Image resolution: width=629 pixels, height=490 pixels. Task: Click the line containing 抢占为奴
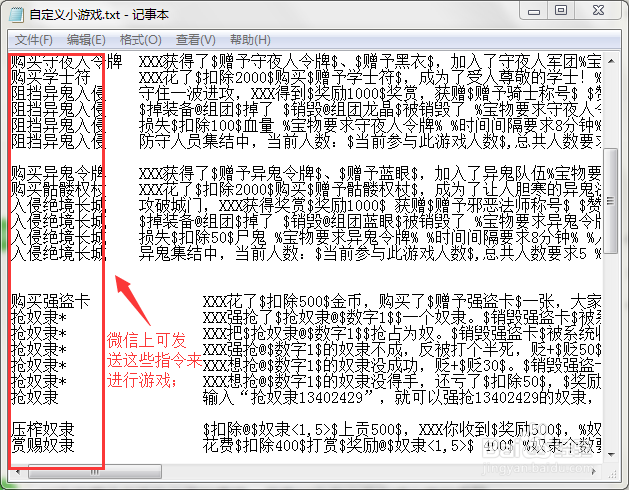tap(402, 333)
